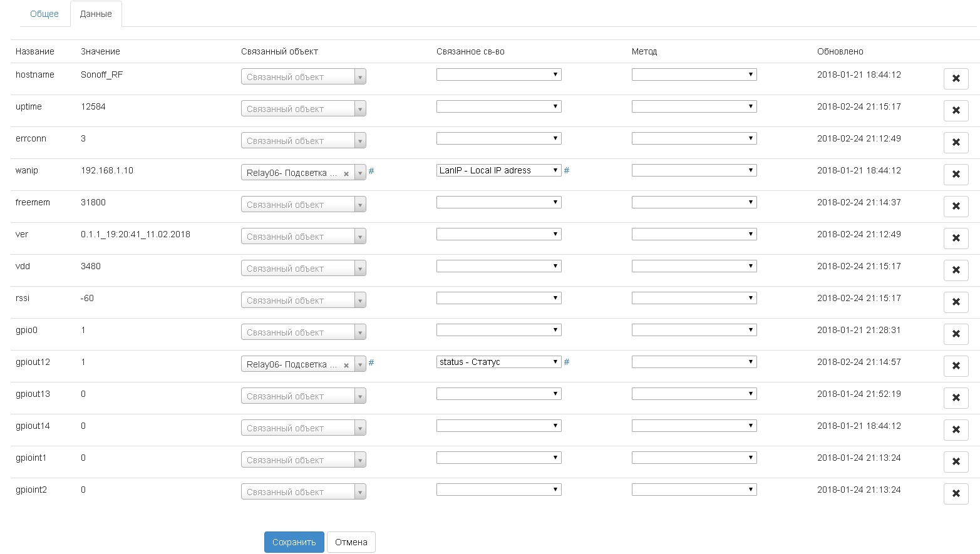Delete the hostname row with X icon
This screenshot has width=980, height=554.
click(956, 79)
